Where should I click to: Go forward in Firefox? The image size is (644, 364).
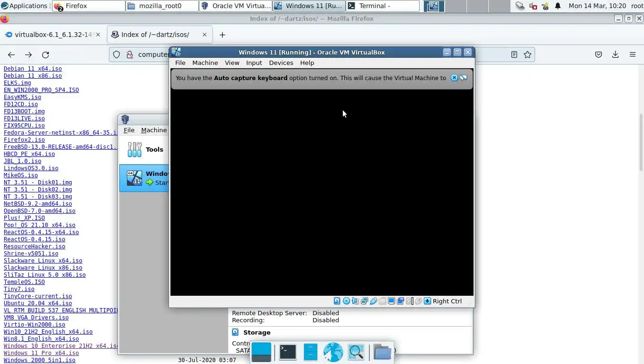click(28, 55)
